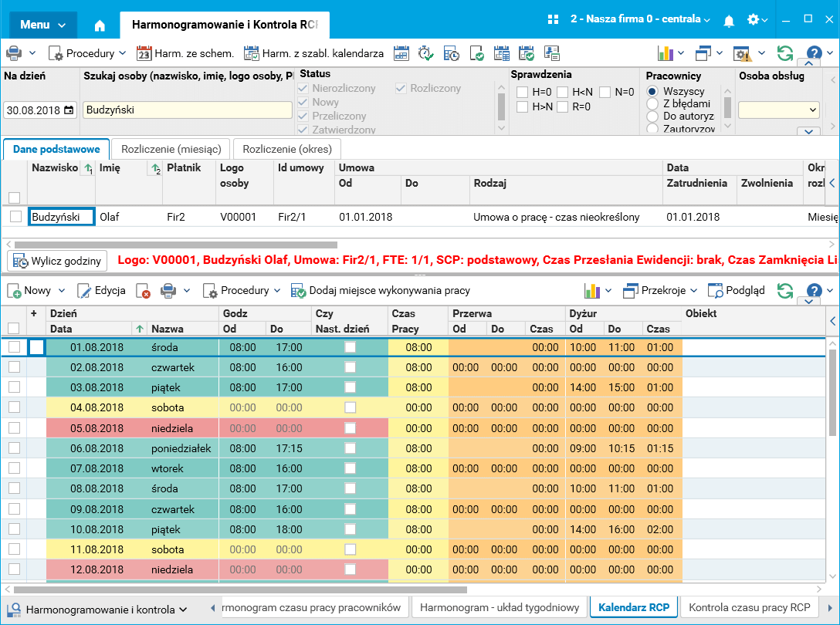Switch to Rozliczenie (miesiąc) tab
The width and height of the screenshot is (840, 625).
[x=171, y=149]
